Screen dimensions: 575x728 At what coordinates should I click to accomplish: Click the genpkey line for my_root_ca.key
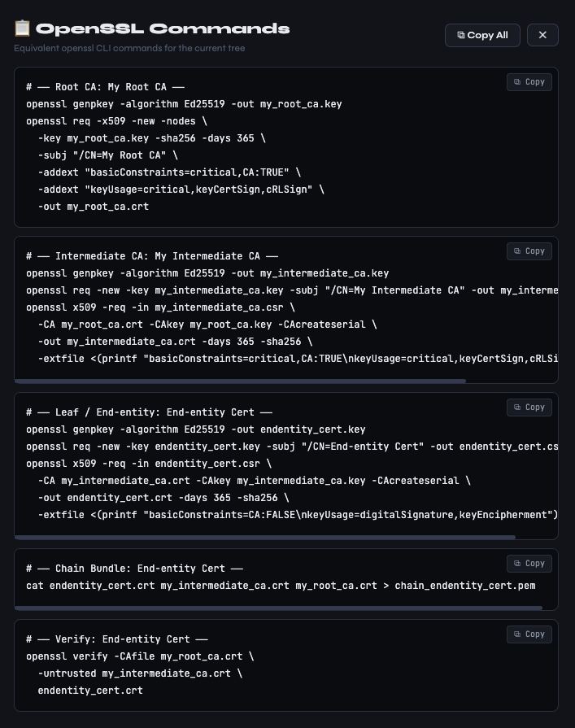(x=184, y=104)
